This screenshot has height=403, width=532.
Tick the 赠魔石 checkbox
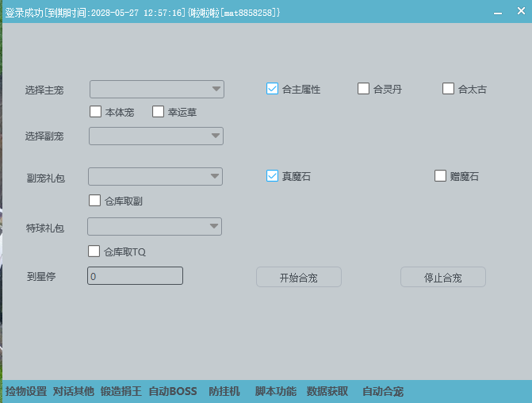[441, 176]
